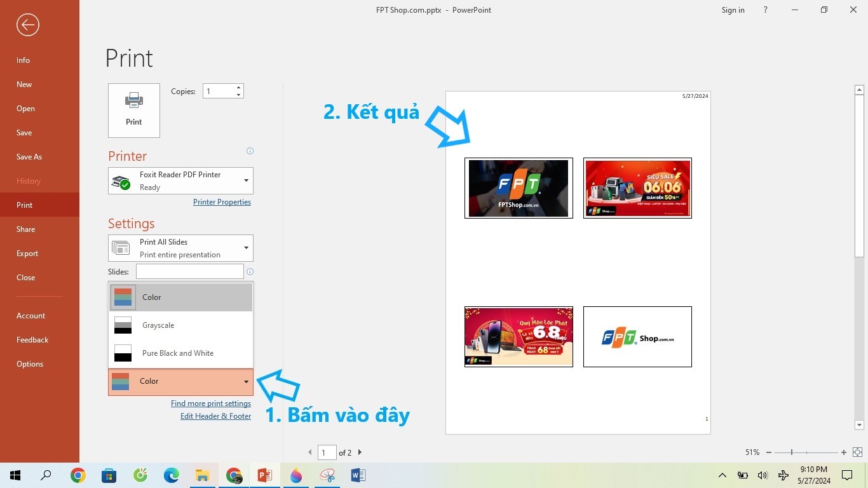Click the 6.8 promotion slide thumbnail
Viewport: 868px width, 488px height.
pyautogui.click(x=519, y=337)
